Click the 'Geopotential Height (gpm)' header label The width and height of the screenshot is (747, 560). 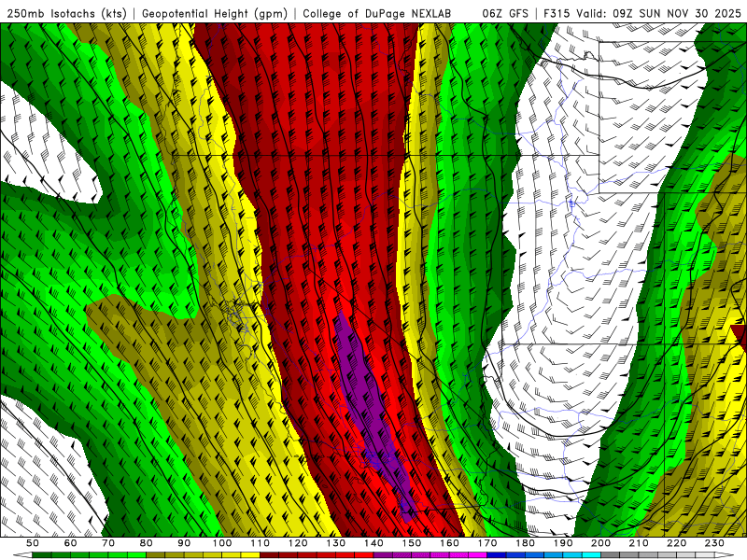(x=215, y=13)
